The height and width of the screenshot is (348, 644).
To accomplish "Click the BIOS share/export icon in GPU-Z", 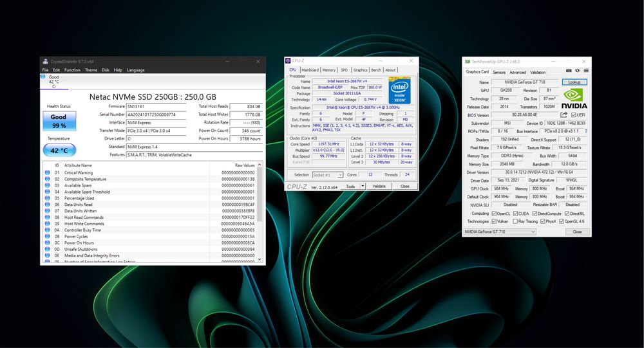I will [563, 115].
